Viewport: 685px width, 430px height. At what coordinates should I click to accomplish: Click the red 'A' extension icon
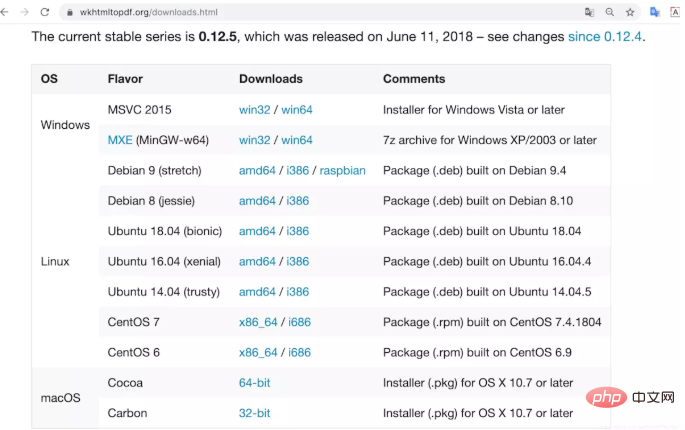675,12
